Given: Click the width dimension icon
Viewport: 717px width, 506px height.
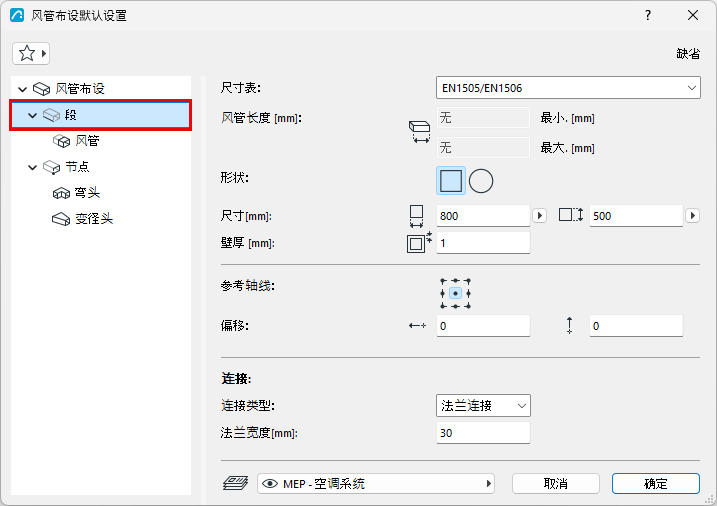Looking at the screenshot, I should point(416,216).
